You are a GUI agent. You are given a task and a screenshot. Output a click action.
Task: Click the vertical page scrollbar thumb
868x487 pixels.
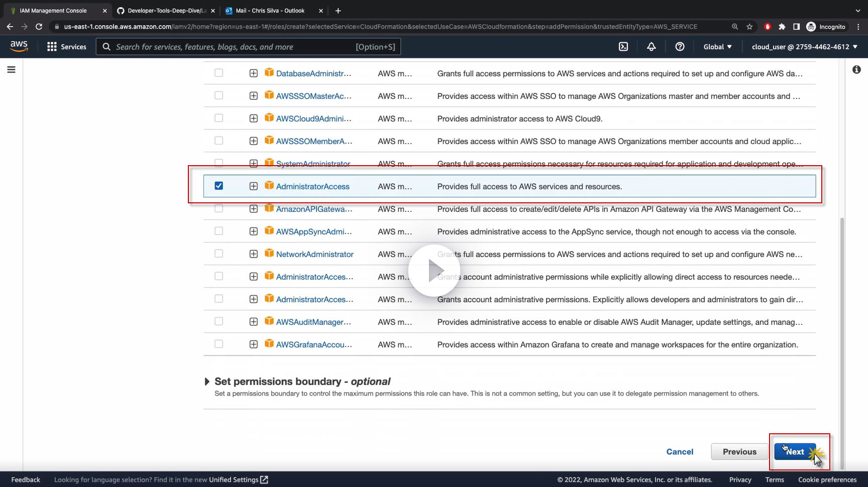point(842,344)
